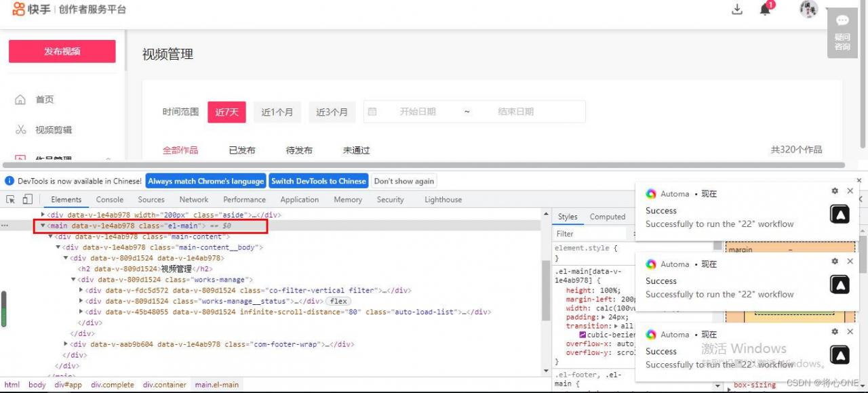The width and height of the screenshot is (868, 393).
Task: Open settings gear on top Automa notification
Action: tap(835, 191)
